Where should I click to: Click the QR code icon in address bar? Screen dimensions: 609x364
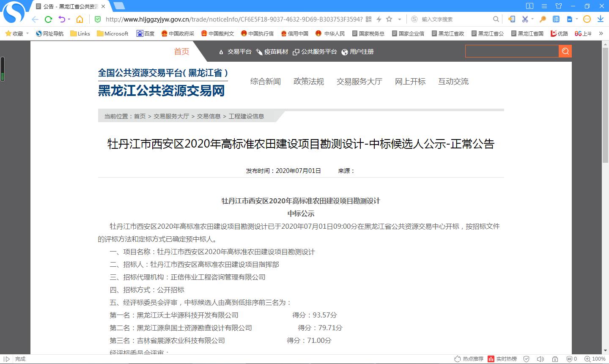click(368, 19)
